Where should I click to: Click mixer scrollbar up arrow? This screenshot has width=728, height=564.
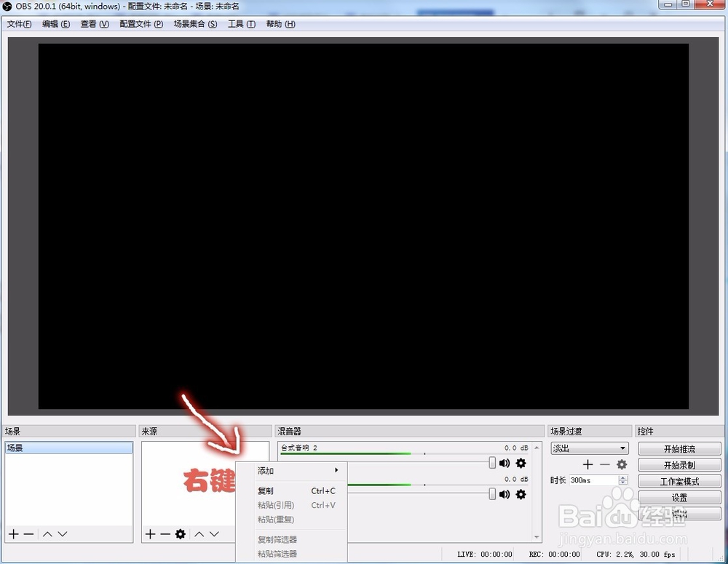(x=537, y=448)
